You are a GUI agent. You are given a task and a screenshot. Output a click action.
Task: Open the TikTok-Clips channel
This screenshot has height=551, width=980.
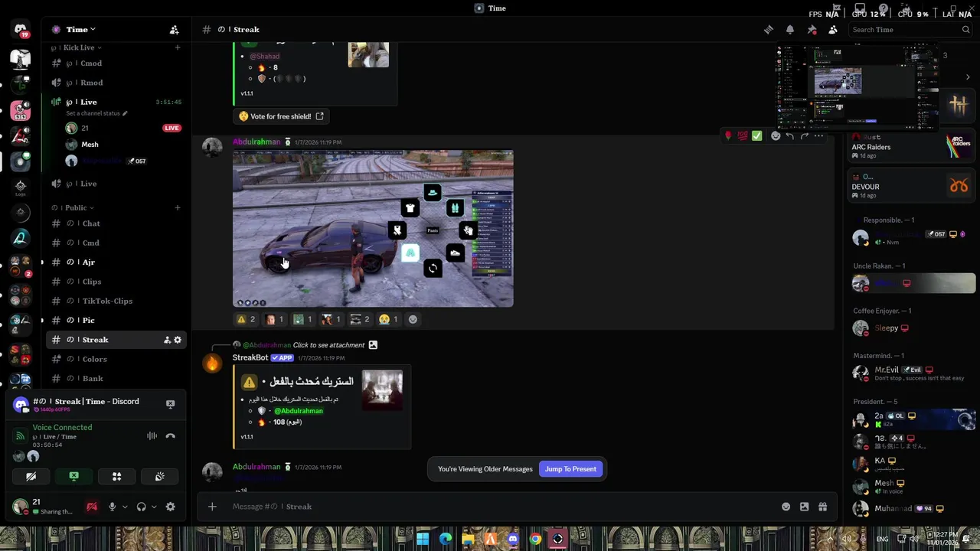point(115,301)
